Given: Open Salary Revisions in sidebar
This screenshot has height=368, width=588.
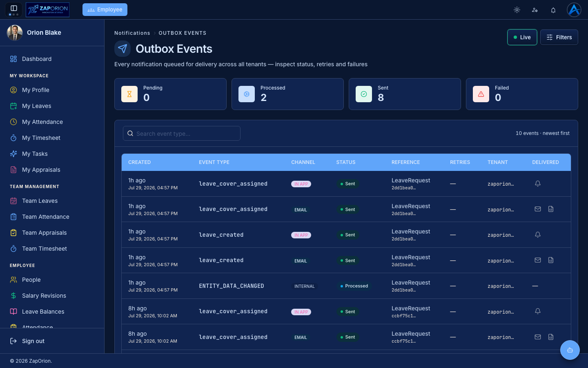Looking at the screenshot, I should 52,296.
